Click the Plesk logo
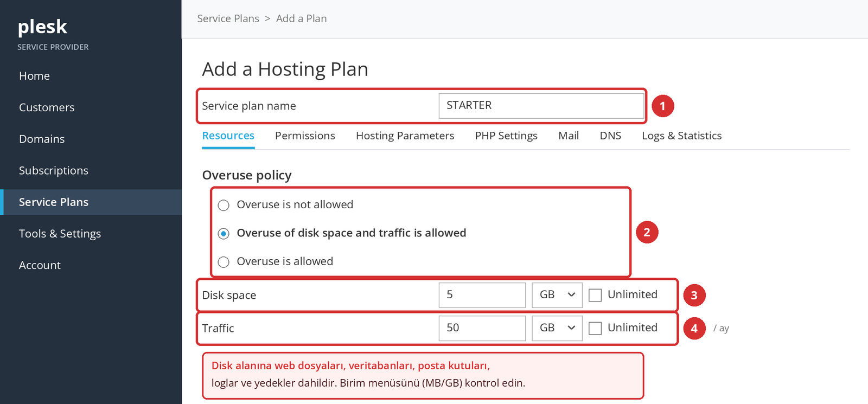This screenshot has width=868, height=404. 42,27
